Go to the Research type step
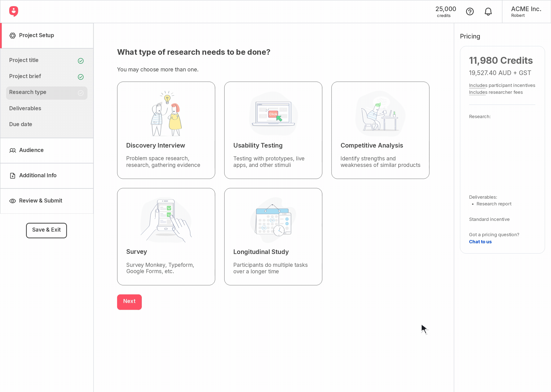 click(x=47, y=93)
